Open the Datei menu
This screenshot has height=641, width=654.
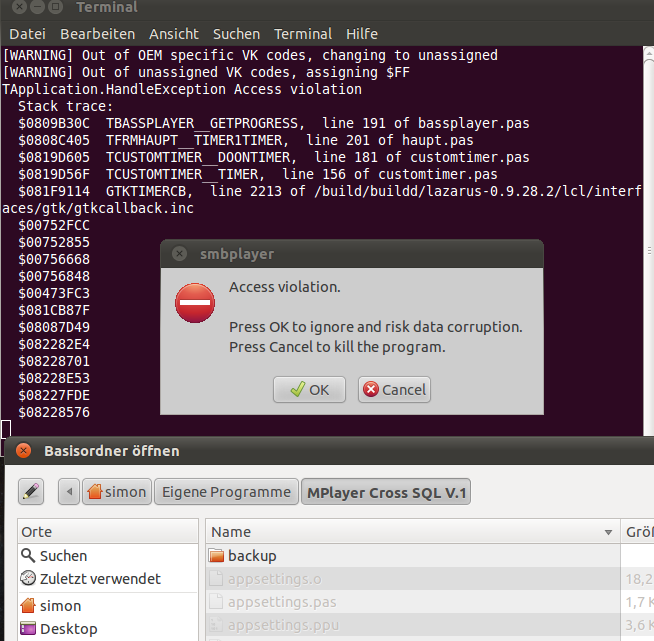point(27,34)
